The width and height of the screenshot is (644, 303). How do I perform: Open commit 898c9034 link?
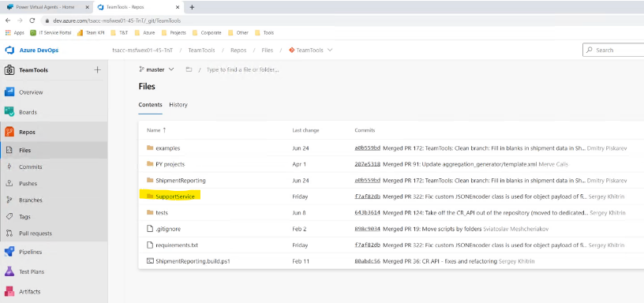368,229
